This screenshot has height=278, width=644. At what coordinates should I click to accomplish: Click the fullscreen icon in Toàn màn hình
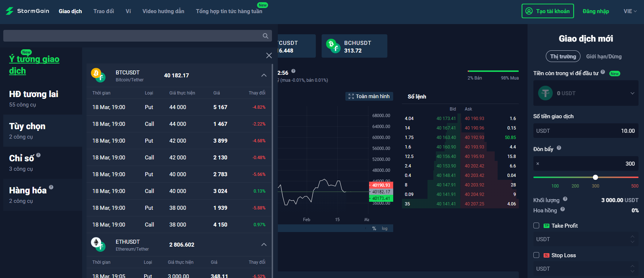(351, 96)
